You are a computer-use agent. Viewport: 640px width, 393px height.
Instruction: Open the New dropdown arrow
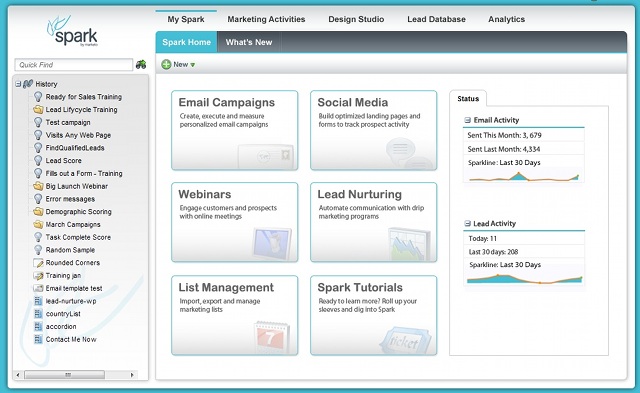pyautogui.click(x=193, y=65)
